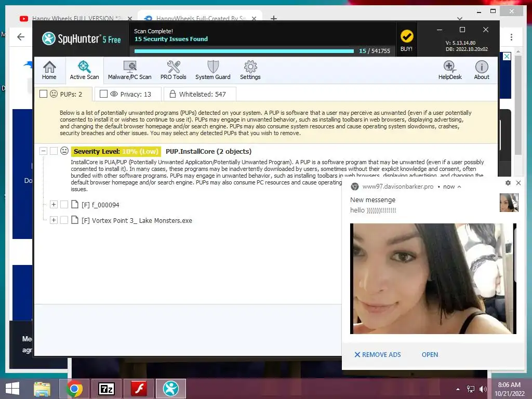Collapse the PUP.InstallCore tree group
Image resolution: width=532 pixels, height=399 pixels.
(43, 151)
